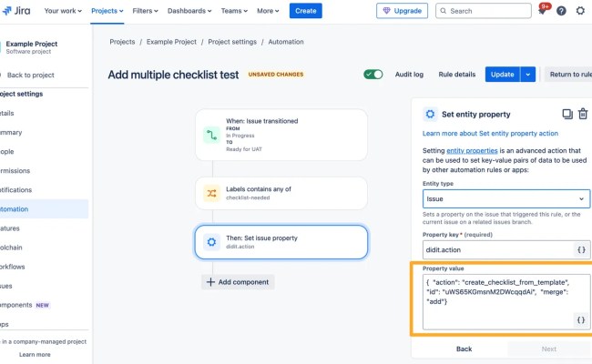Image resolution: width=592 pixels, height=364 pixels.
Task: Go to Example Project breadcrumb
Action: pos(171,42)
